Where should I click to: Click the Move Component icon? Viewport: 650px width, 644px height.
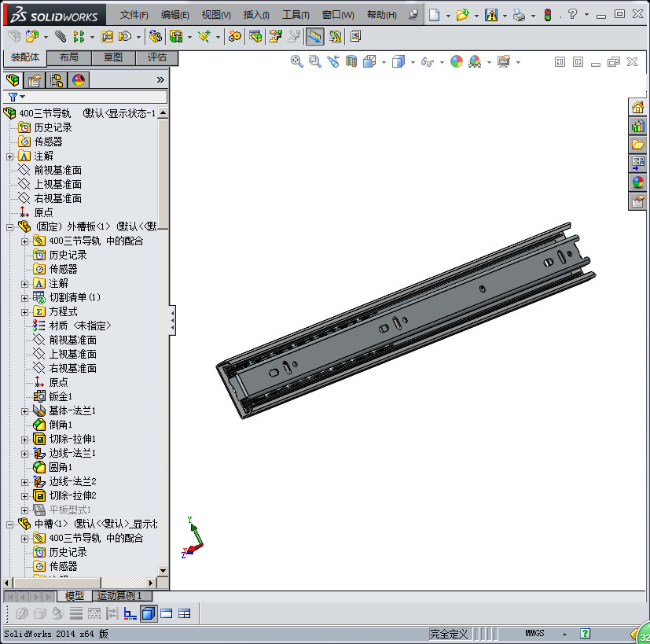point(124,36)
